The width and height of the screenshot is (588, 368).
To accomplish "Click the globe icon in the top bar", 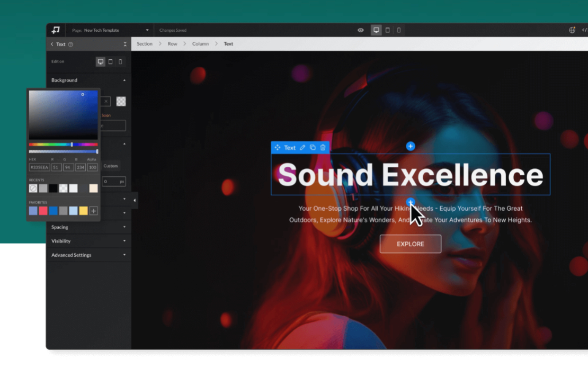I will pos(572,30).
